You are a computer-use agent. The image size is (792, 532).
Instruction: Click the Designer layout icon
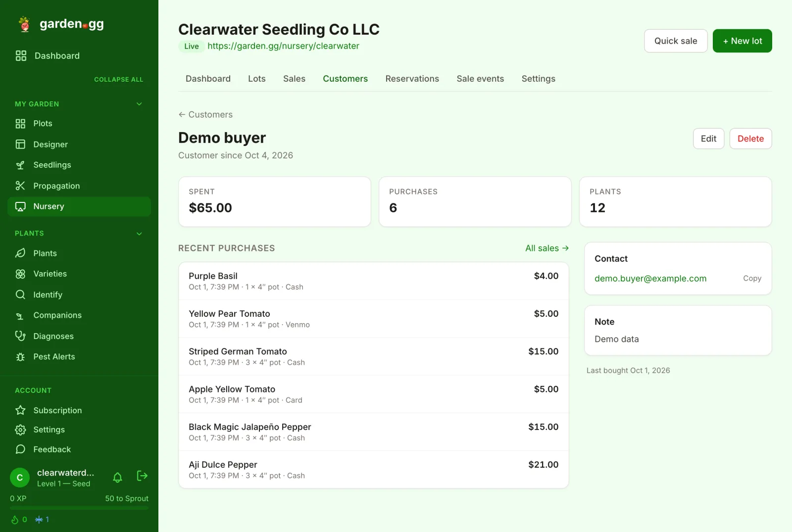pos(20,145)
